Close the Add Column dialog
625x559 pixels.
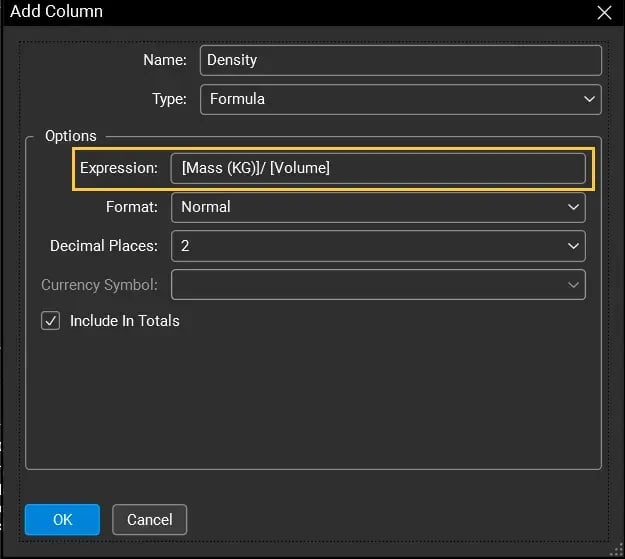[x=604, y=13]
